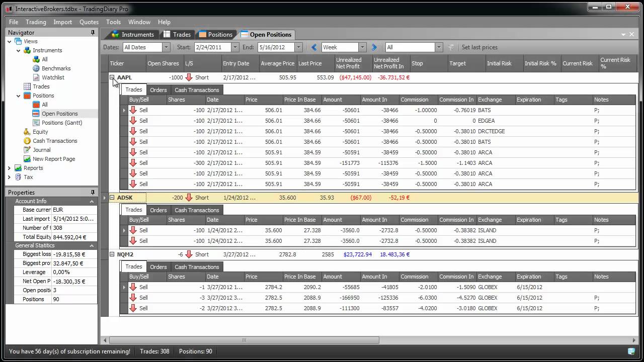Screen dimensions: 644x362
Task: Open Cash Transactions tab under ADSK
Action: pos(197,210)
